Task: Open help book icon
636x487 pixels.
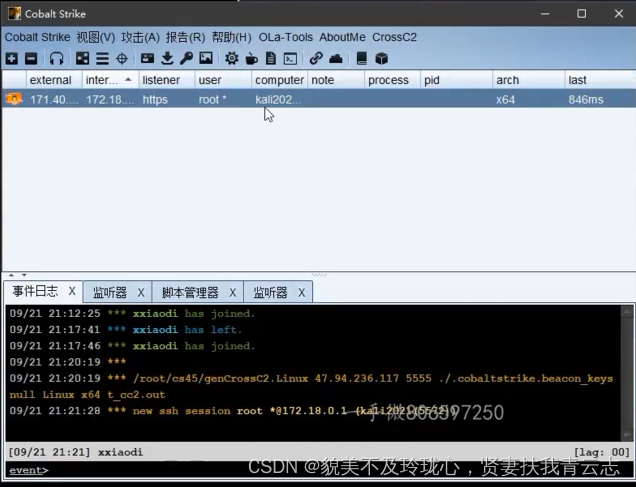Action: [x=361, y=59]
